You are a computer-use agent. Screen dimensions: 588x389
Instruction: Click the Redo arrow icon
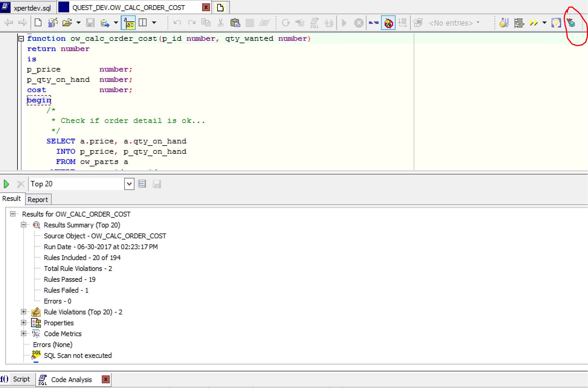pos(192,23)
